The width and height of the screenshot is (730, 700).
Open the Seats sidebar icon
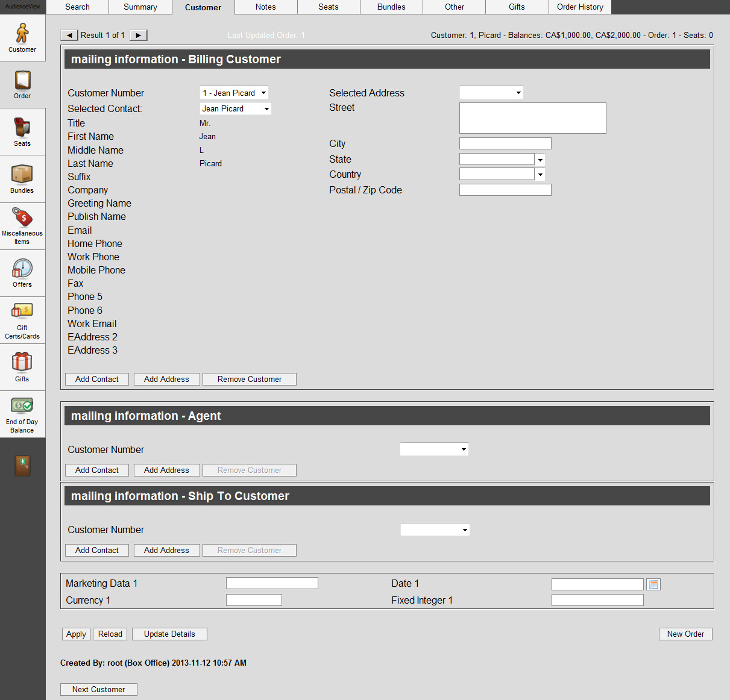(x=22, y=132)
